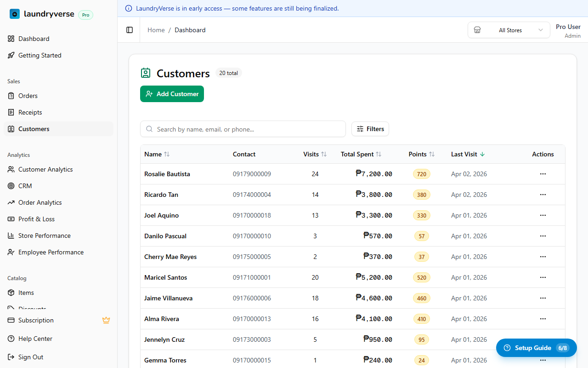This screenshot has height=368, width=588.
Task: Open the Setup Guide button
Action: pos(536,348)
